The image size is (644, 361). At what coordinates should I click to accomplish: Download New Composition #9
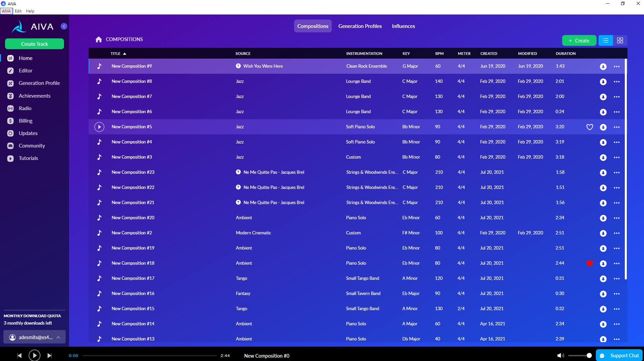(603, 67)
